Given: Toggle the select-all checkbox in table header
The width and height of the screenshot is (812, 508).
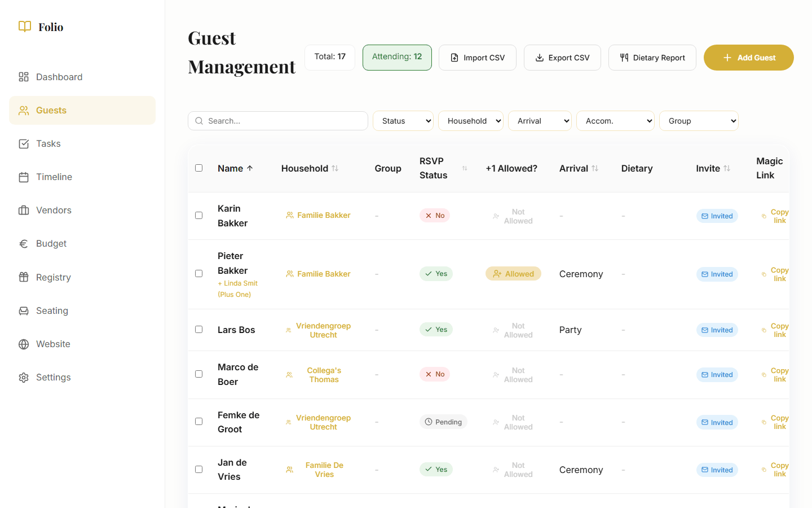Looking at the screenshot, I should tap(198, 168).
